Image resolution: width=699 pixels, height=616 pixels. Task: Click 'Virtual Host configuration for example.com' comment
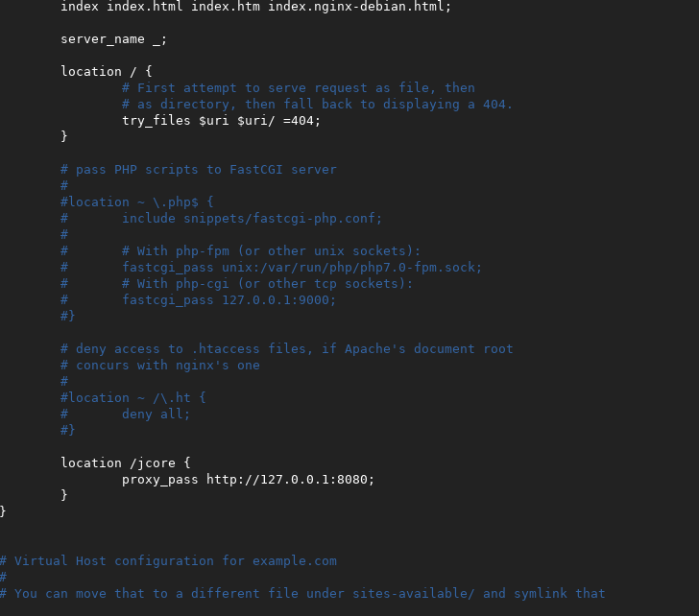[175, 561]
